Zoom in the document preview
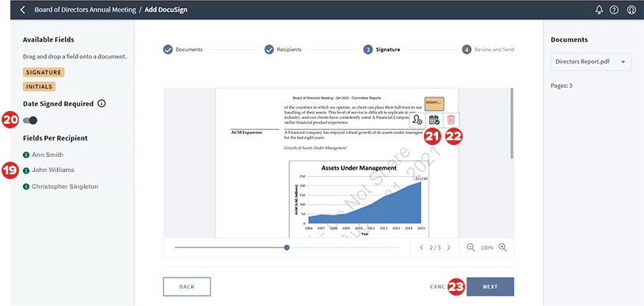 point(503,247)
